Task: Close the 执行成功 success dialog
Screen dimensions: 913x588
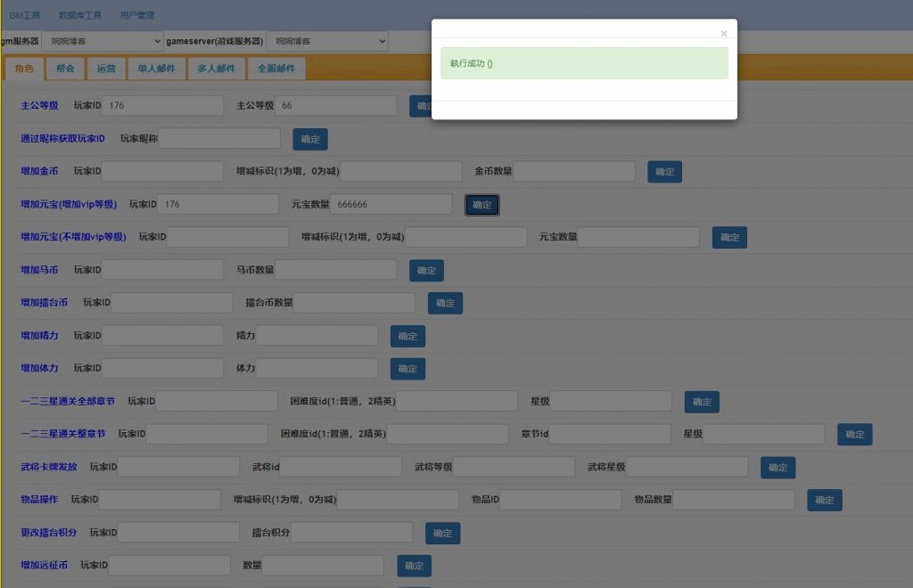Action: pyautogui.click(x=723, y=33)
